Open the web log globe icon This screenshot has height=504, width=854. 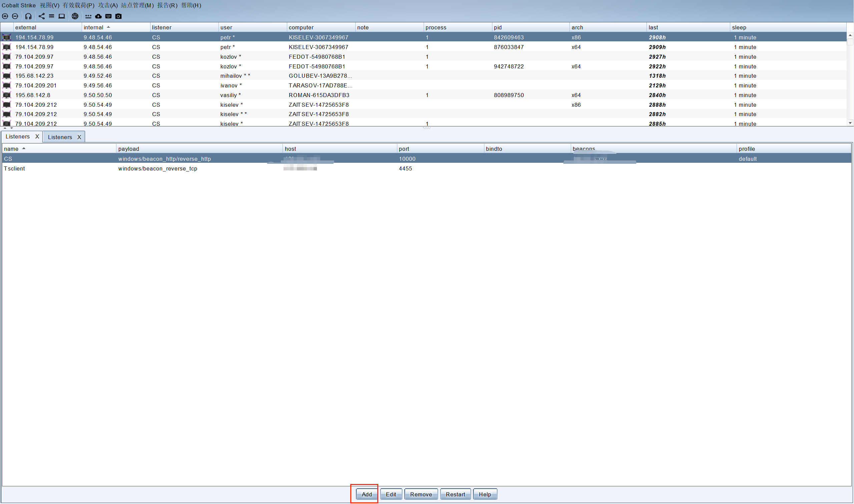pos(75,16)
